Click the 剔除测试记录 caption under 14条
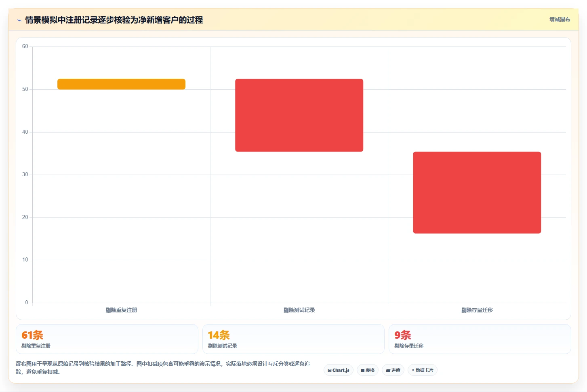This screenshot has width=587, height=392. tap(223, 346)
